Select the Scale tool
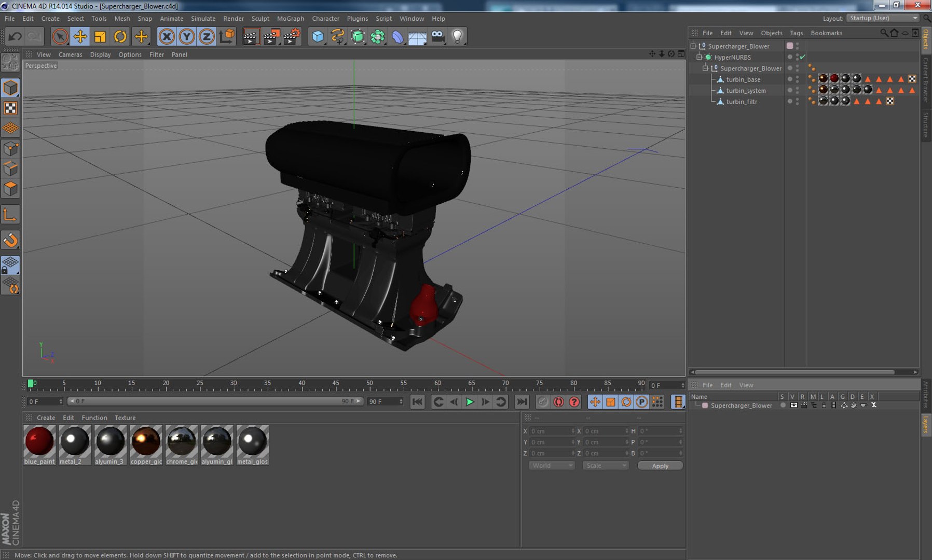The height and width of the screenshot is (560, 932). (100, 37)
